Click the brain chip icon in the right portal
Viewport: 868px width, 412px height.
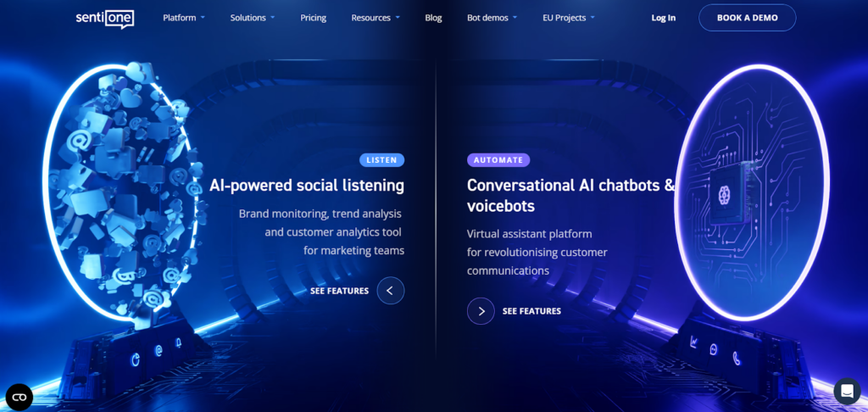[723, 193]
